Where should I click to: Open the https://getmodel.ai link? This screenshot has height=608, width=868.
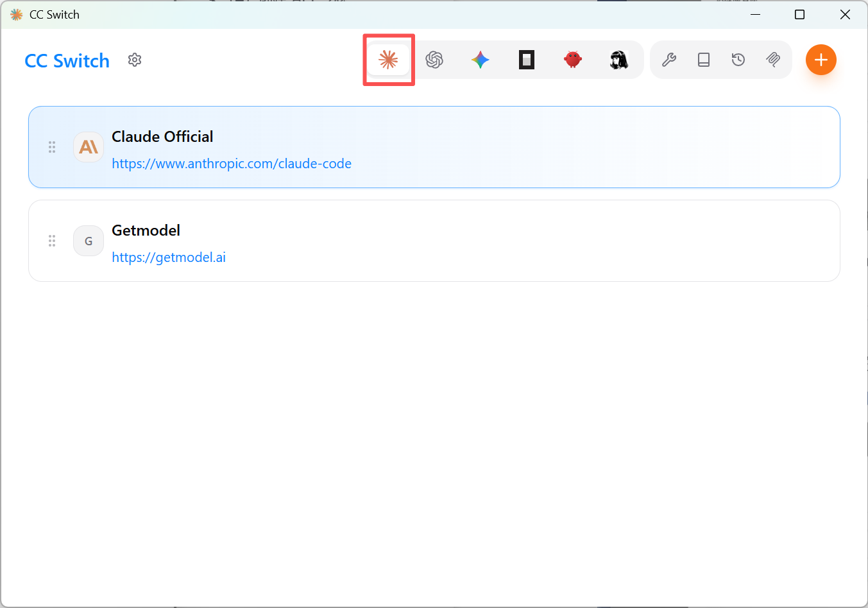pyautogui.click(x=169, y=257)
